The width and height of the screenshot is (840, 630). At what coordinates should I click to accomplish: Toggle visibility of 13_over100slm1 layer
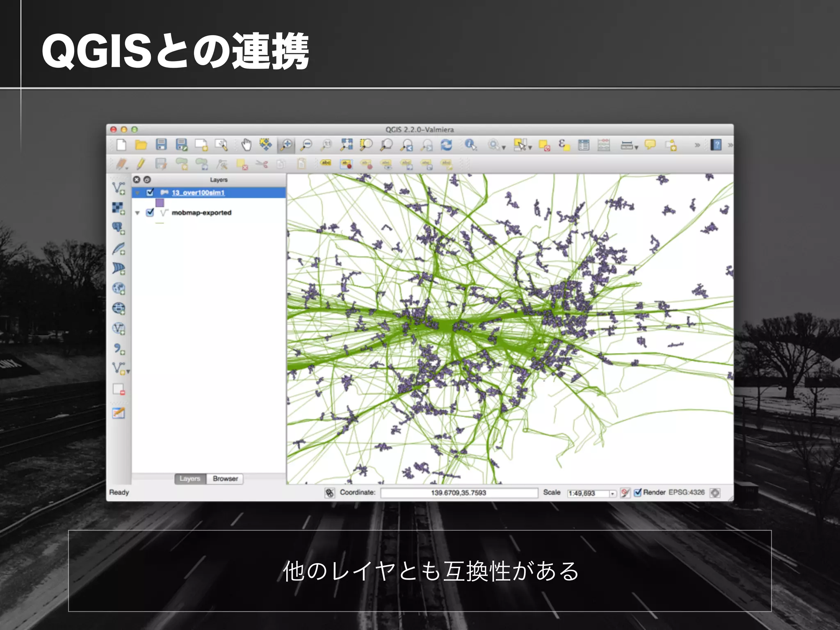pyautogui.click(x=150, y=192)
